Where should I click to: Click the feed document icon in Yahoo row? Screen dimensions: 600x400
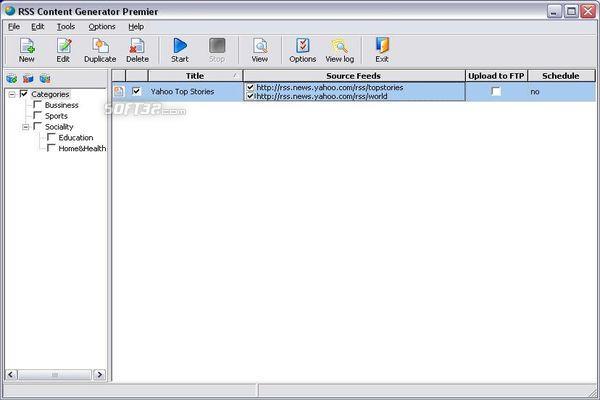click(119, 91)
